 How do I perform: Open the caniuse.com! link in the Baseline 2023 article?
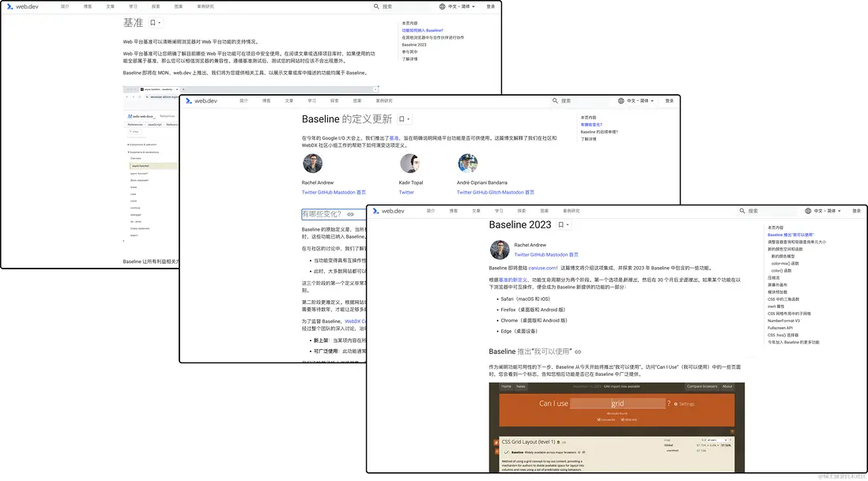point(543,268)
